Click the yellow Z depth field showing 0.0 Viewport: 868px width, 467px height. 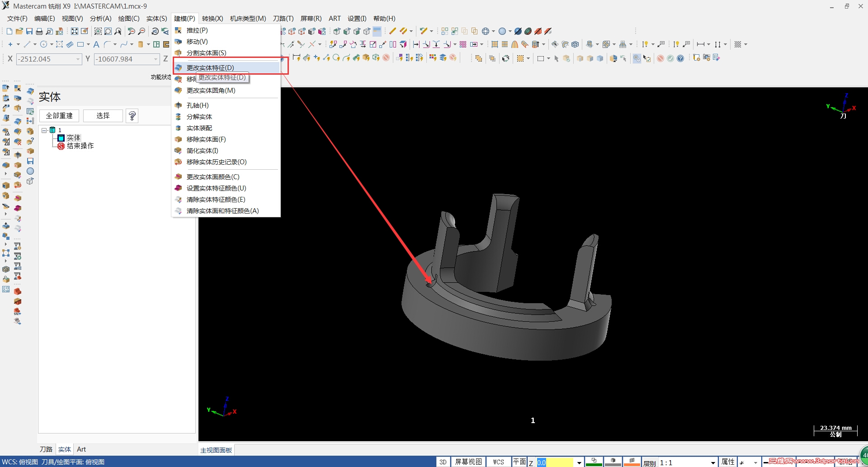(556, 462)
